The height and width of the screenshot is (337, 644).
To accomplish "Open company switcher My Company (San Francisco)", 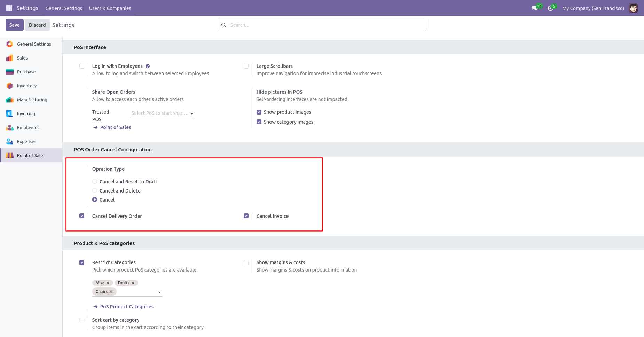I will (x=593, y=8).
